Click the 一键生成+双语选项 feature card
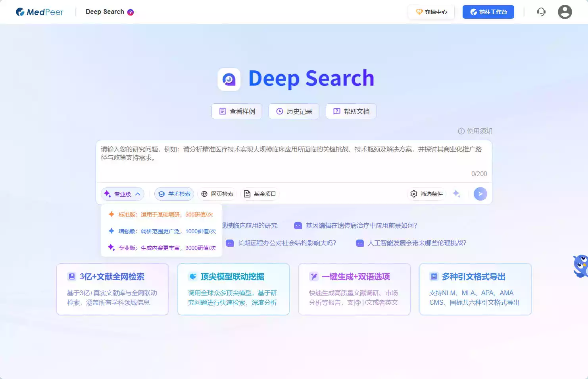The height and width of the screenshot is (379, 588). pos(354,289)
